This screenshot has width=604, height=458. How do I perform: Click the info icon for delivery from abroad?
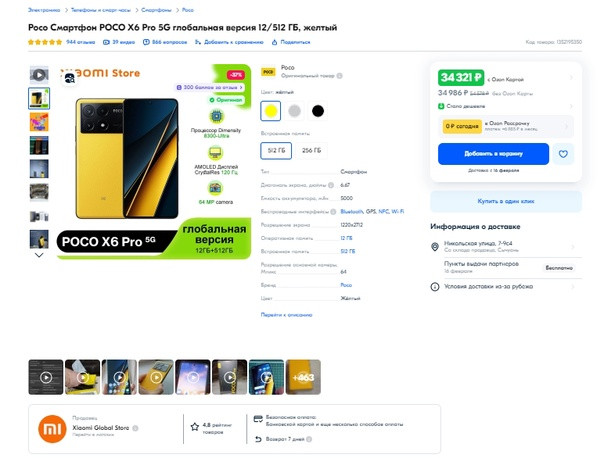point(435,287)
